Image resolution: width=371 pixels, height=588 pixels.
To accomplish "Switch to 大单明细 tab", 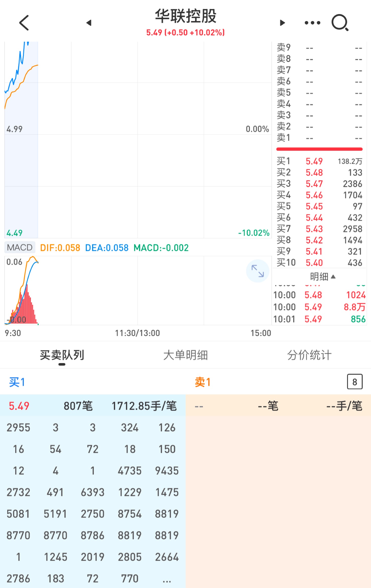I will click(x=185, y=355).
